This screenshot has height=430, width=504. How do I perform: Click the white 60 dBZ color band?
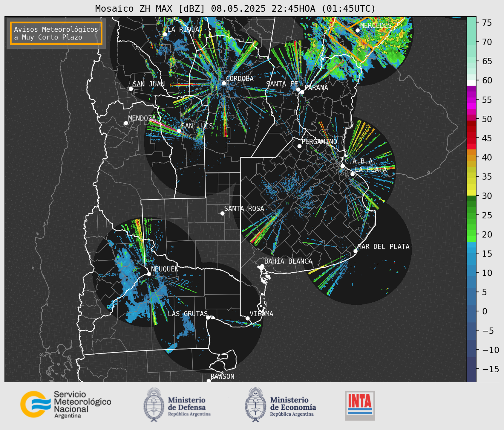(x=471, y=83)
